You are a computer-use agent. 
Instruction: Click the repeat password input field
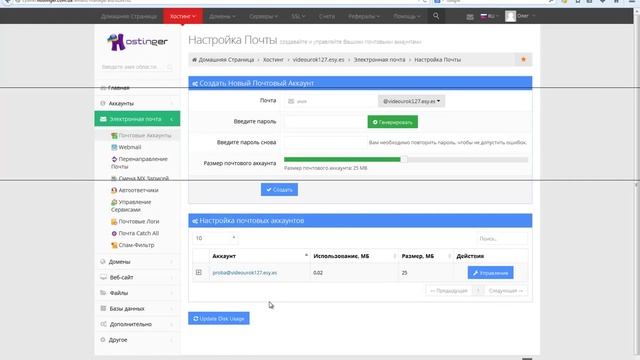tap(326, 142)
